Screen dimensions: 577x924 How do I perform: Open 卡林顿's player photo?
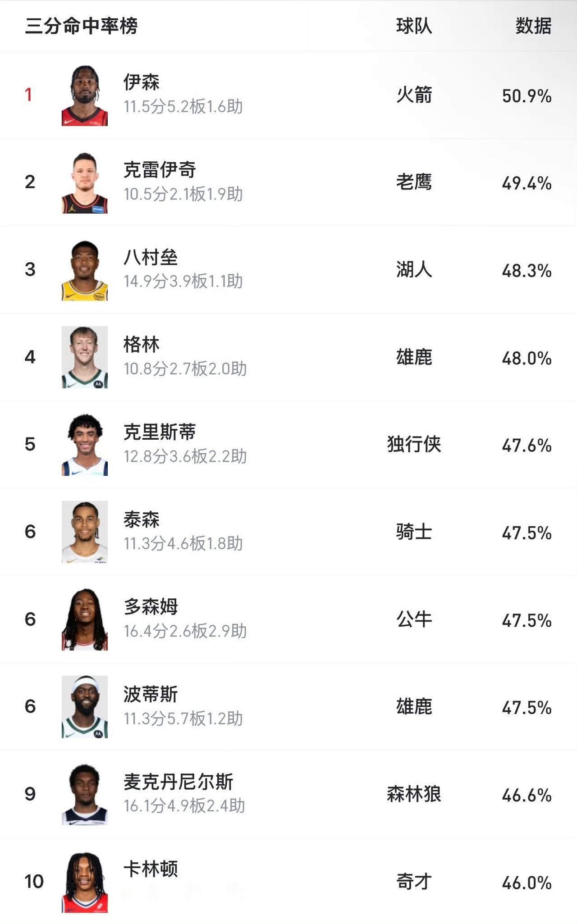click(x=85, y=882)
